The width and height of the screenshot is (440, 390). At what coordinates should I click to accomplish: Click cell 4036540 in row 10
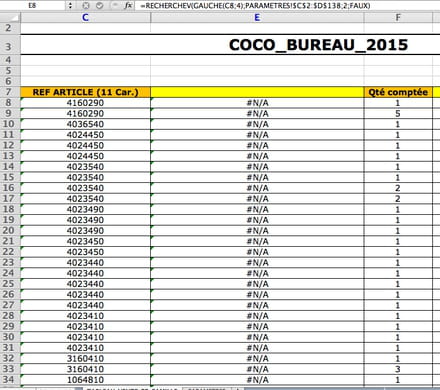(85, 124)
